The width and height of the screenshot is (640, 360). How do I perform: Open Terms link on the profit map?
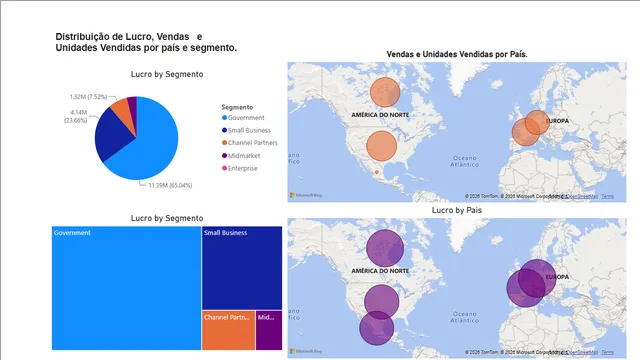click(607, 352)
